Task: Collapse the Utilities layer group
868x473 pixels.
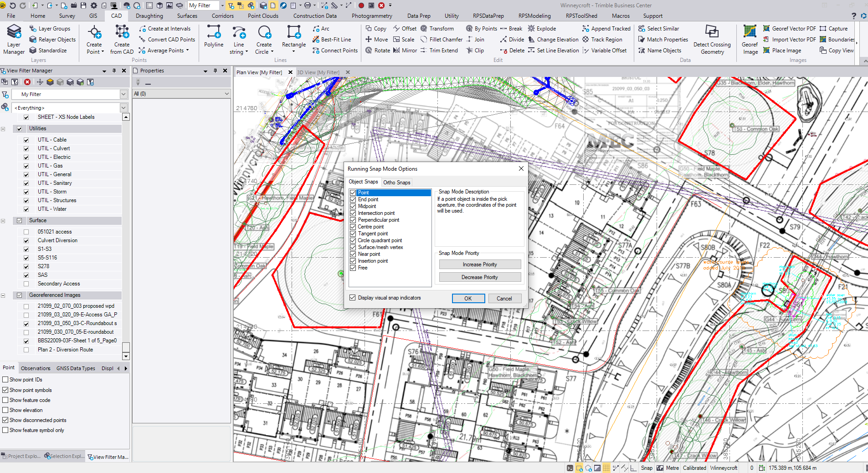Action: (3, 129)
